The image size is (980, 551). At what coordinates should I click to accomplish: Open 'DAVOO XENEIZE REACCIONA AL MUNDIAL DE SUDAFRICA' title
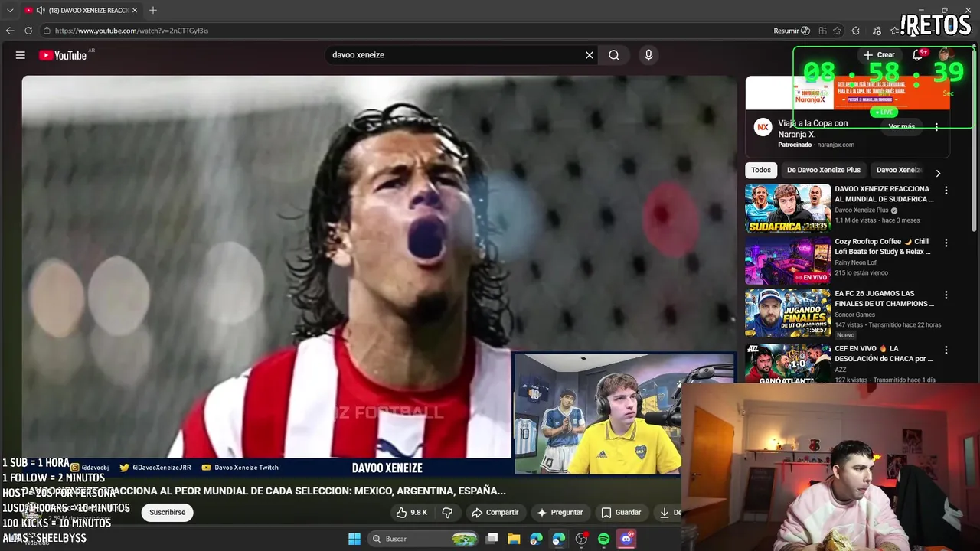coord(884,194)
